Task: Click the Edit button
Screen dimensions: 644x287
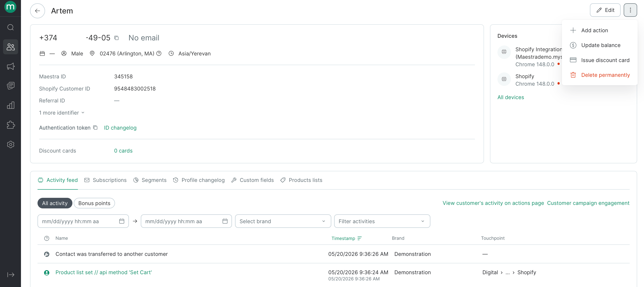Action: [x=605, y=10]
